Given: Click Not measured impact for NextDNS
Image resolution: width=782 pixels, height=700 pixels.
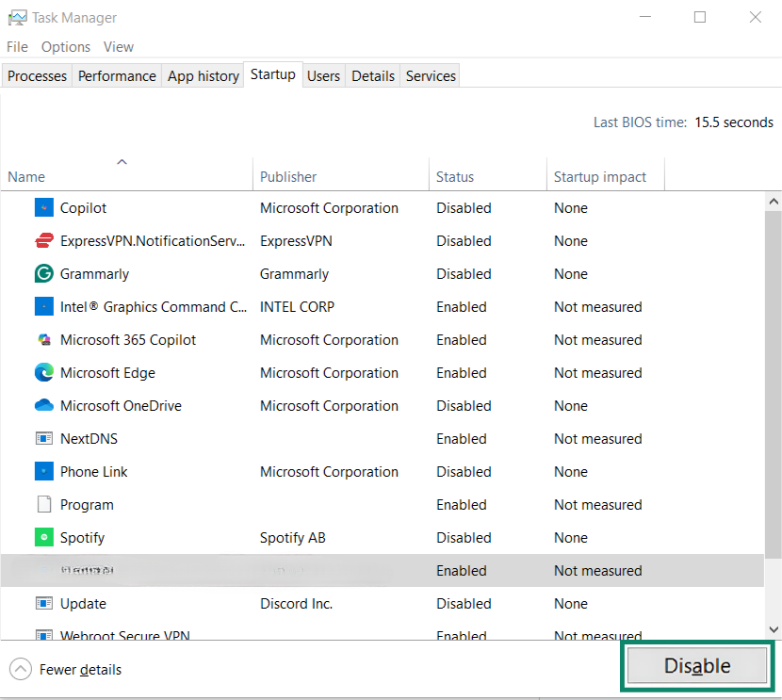Looking at the screenshot, I should point(598,439).
